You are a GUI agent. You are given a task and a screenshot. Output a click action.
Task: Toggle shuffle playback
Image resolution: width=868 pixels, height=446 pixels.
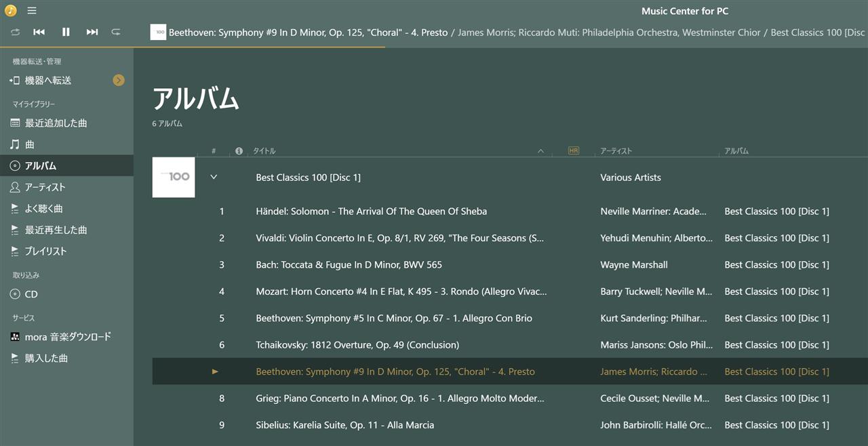coord(16,32)
